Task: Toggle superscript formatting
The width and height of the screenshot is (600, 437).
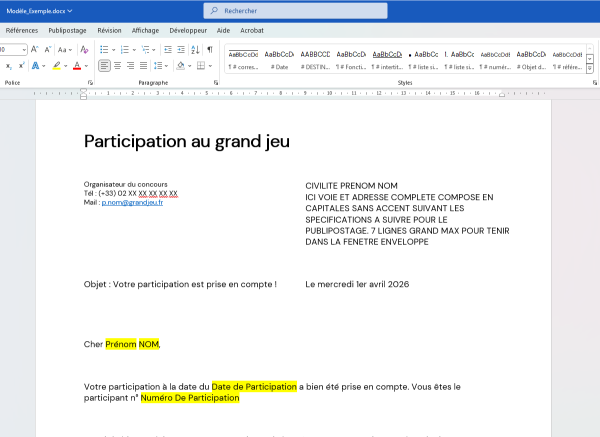Action: click(22, 66)
